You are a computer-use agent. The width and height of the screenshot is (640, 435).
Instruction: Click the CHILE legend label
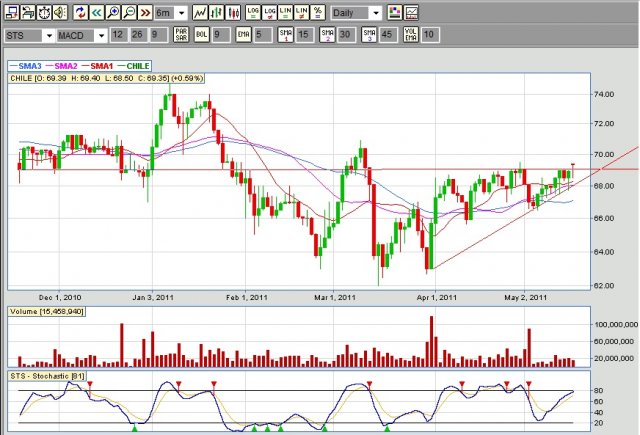tap(138, 66)
